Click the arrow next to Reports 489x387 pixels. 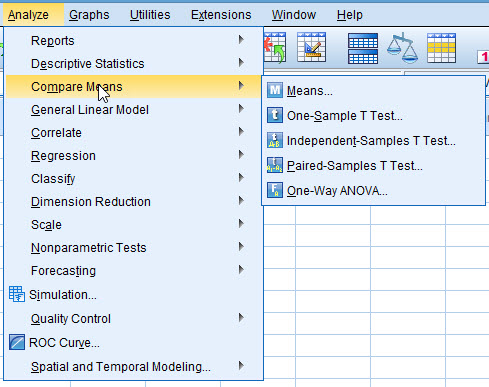[241, 40]
